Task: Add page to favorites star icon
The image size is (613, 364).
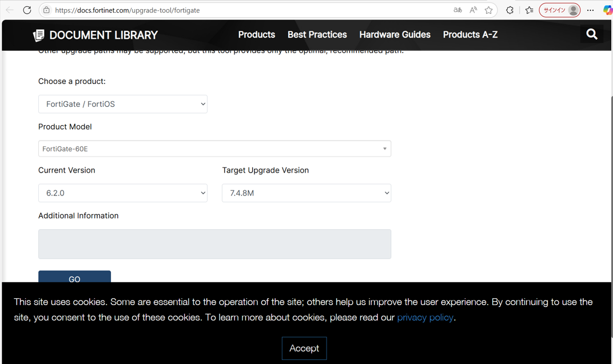Action: coord(489,10)
